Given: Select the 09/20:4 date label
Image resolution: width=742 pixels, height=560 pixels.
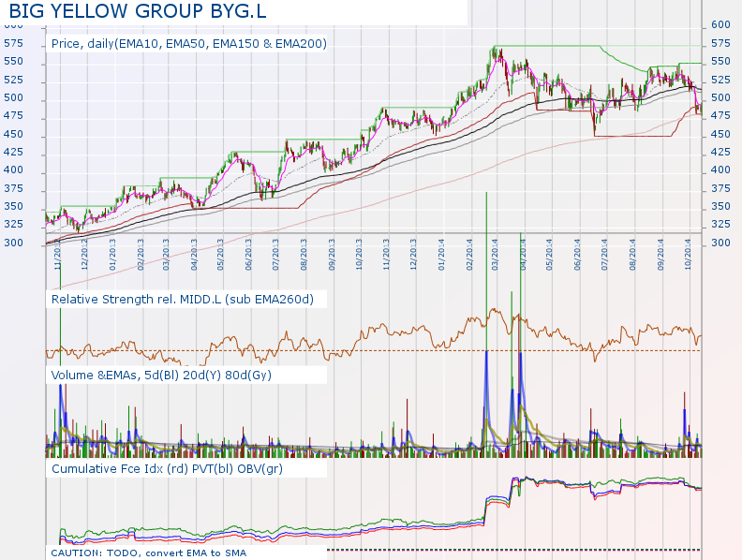Looking at the screenshot, I should point(660,255).
